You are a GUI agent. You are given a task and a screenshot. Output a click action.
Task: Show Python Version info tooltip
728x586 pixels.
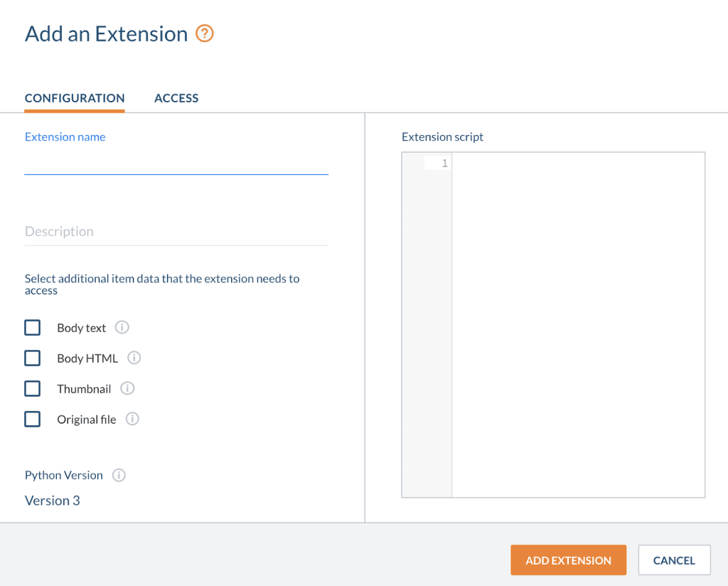pyautogui.click(x=119, y=475)
